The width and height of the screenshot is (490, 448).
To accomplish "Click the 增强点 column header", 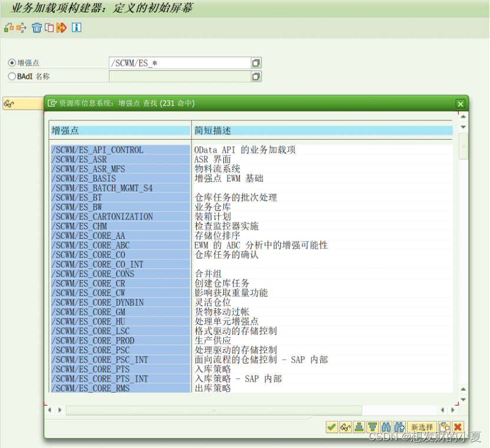I will tap(121, 130).
